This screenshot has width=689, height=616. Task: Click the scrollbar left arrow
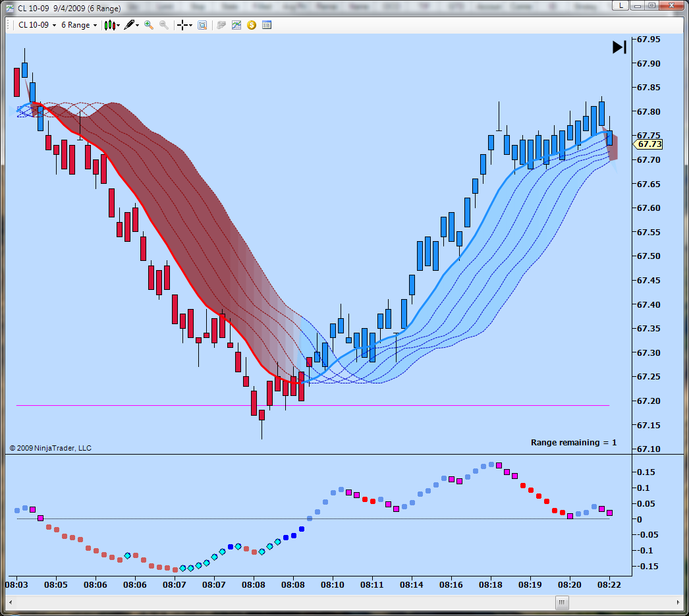pyautogui.click(x=11, y=603)
